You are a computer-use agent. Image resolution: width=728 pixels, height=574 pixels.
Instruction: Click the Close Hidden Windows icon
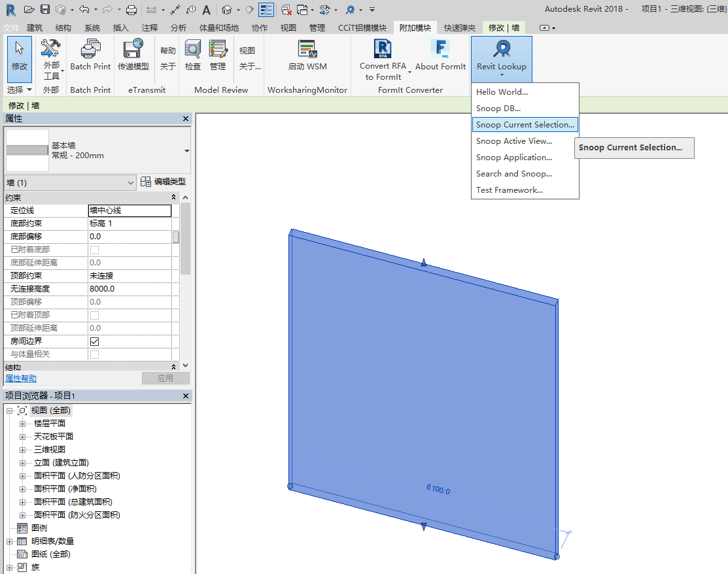pyautogui.click(x=286, y=9)
